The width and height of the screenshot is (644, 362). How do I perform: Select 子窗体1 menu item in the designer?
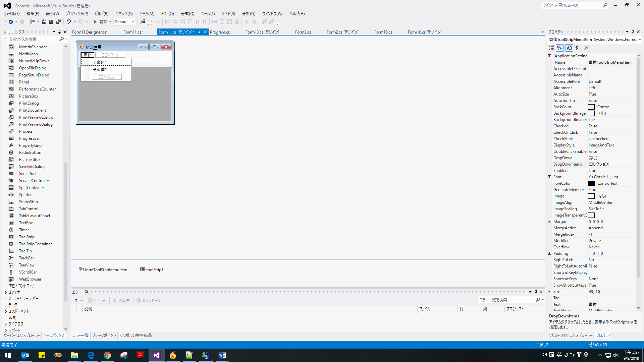coord(100,62)
